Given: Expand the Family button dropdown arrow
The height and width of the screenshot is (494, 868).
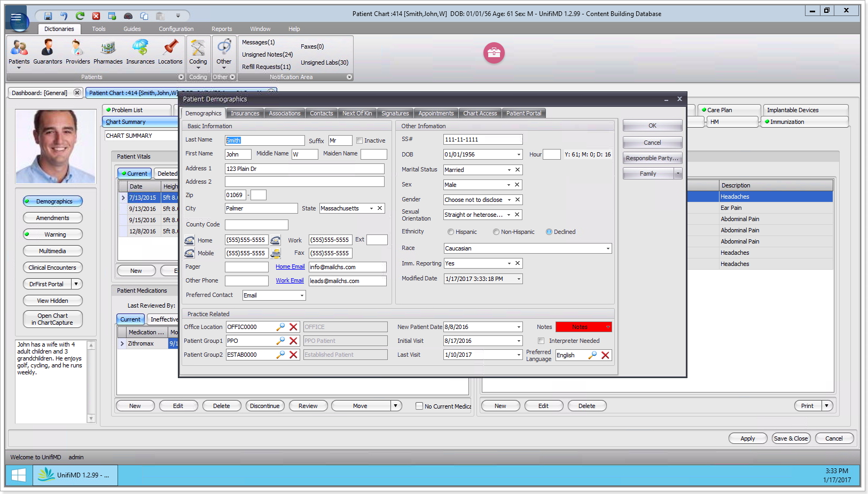Looking at the screenshot, I should tap(678, 174).
